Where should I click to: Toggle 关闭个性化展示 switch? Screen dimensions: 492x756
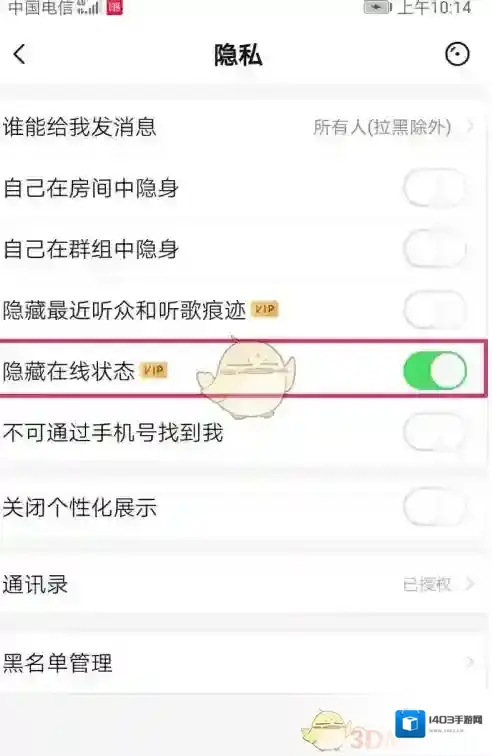[x=435, y=507]
